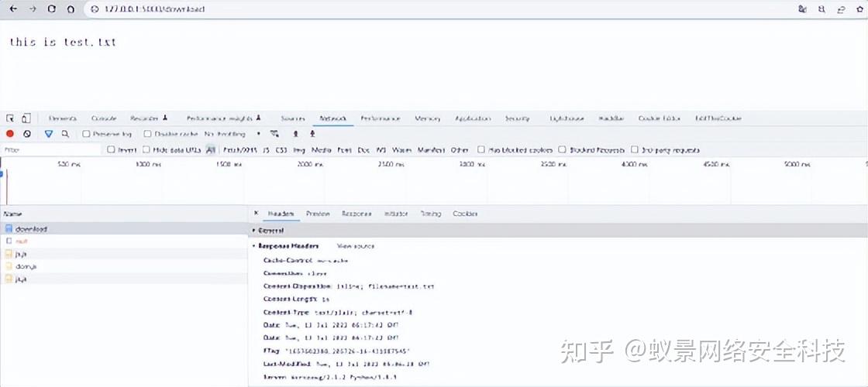868x387 pixels.
Task: Open the No throttling dropdown
Action: [232, 134]
